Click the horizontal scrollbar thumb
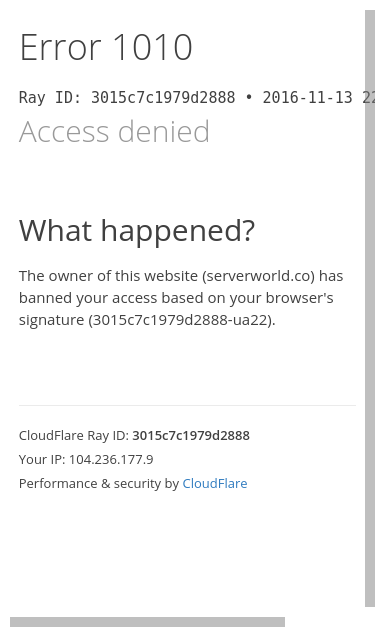This screenshot has height=627, width=375. pos(148,622)
